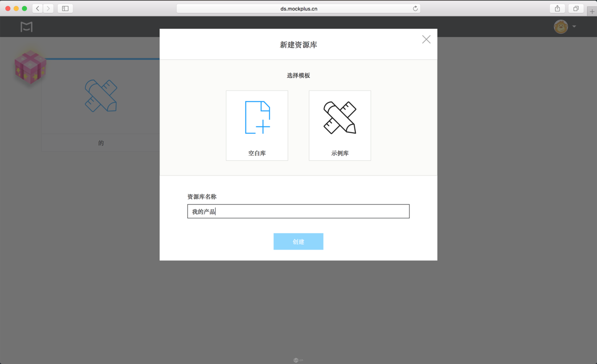This screenshot has width=597, height=364.
Task: Go back using the Safari back arrow
Action: click(x=38, y=9)
